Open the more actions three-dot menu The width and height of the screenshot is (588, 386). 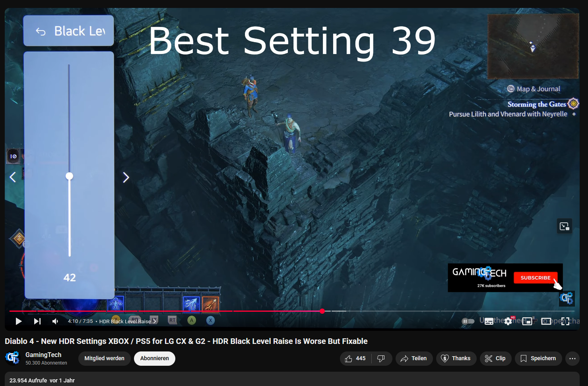(x=572, y=359)
